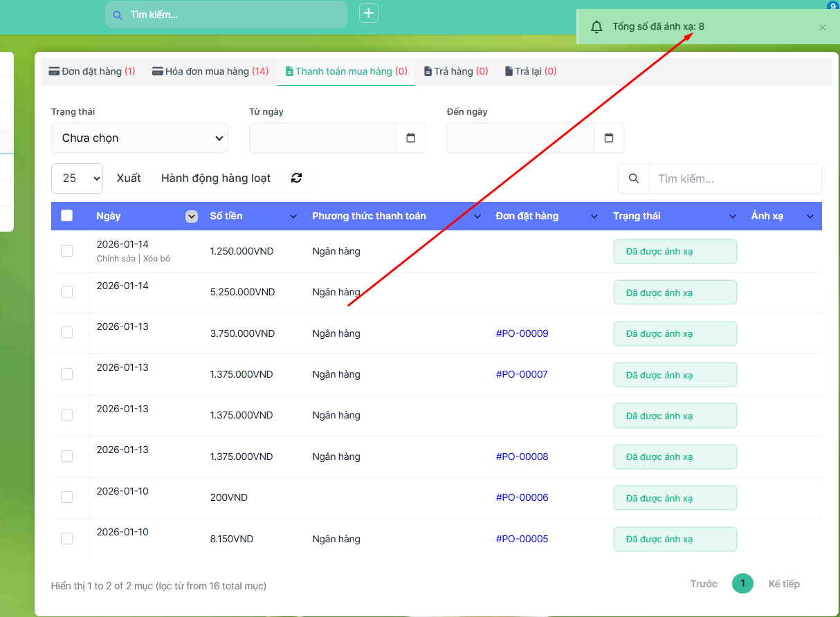Expand the 25 rows-per-page dropdown
The width and height of the screenshot is (840, 617).
pyautogui.click(x=77, y=178)
